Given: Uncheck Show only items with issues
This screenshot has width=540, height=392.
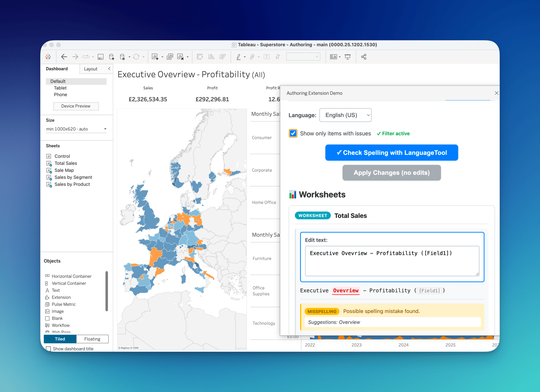Looking at the screenshot, I should (293, 133).
